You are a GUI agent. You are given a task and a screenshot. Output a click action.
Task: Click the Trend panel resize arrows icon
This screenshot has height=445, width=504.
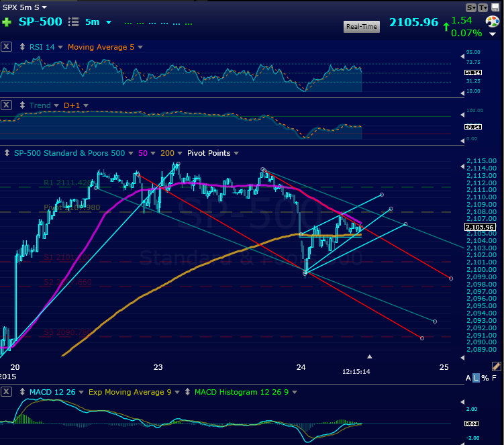point(22,105)
